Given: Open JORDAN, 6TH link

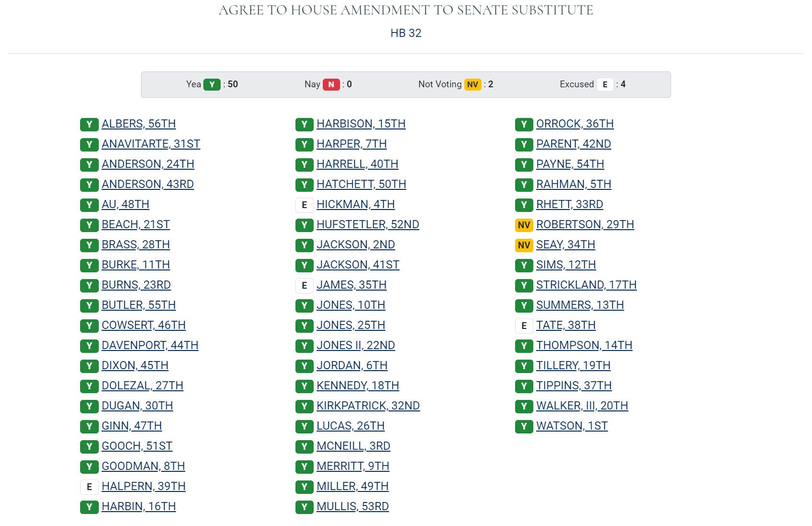Looking at the screenshot, I should click(352, 365).
